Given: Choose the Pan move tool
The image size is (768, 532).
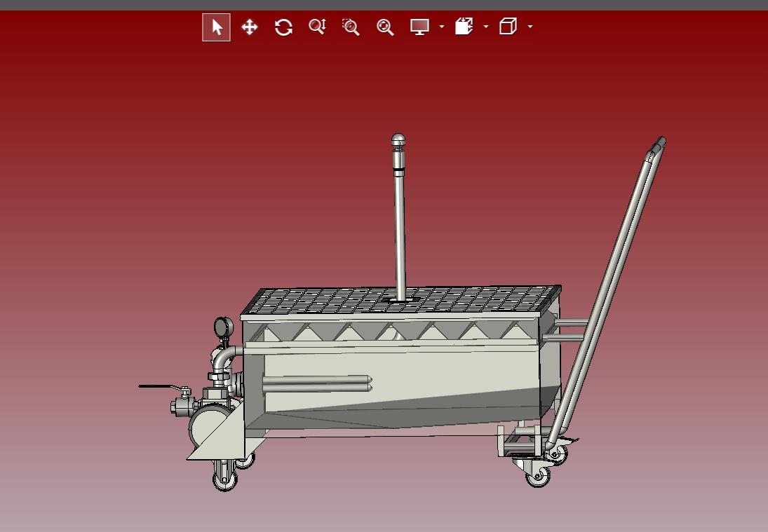Looking at the screenshot, I should 250,27.
